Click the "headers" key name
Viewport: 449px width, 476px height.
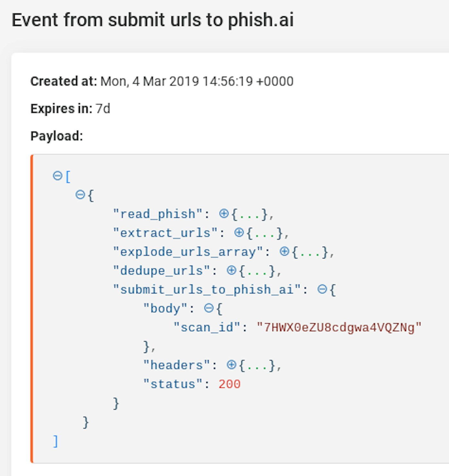[x=176, y=365]
